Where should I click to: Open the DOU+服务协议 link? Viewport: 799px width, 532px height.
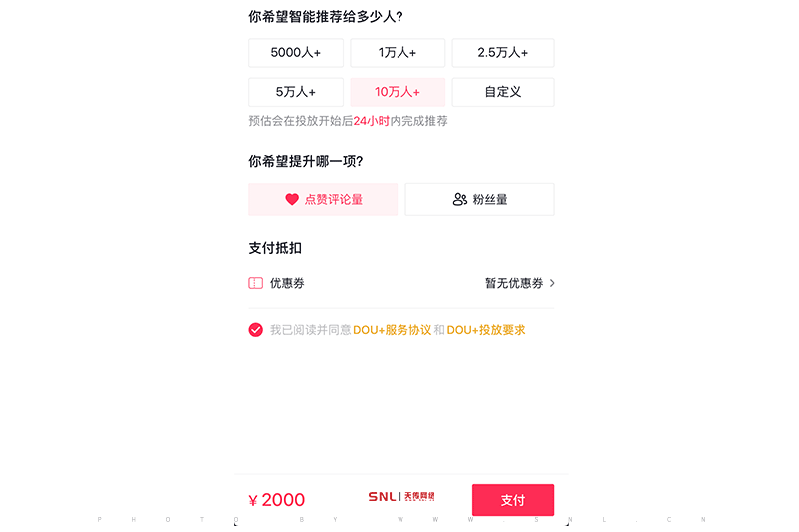point(393,330)
